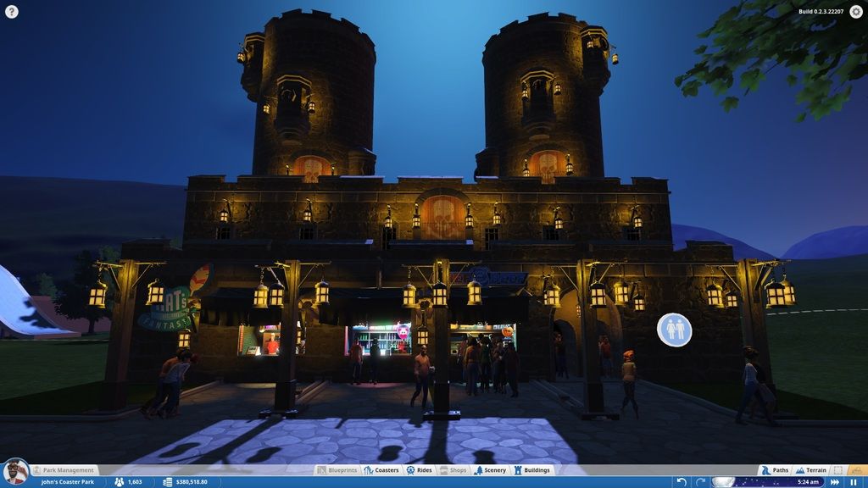
Task: Redo the last action
Action: 699,482
